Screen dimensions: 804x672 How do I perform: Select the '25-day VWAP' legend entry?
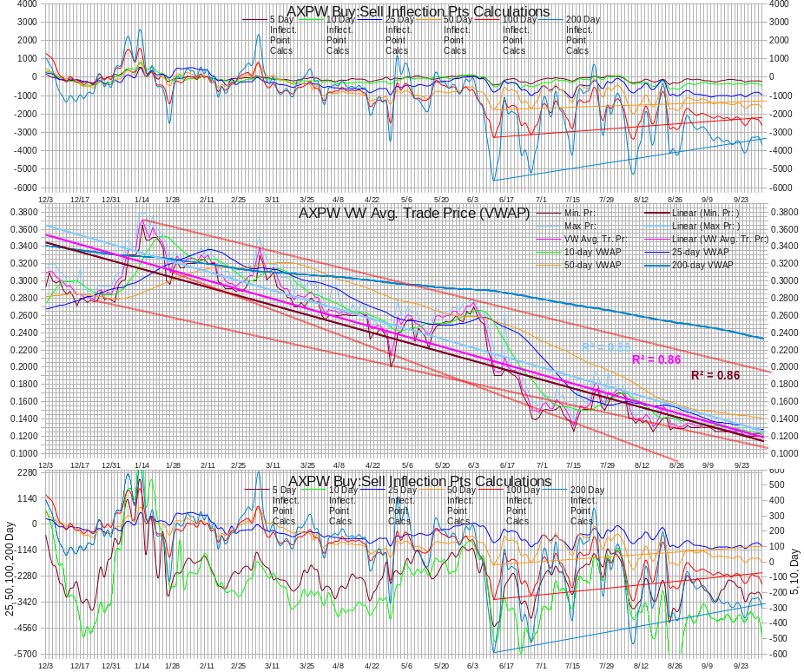[x=700, y=252]
